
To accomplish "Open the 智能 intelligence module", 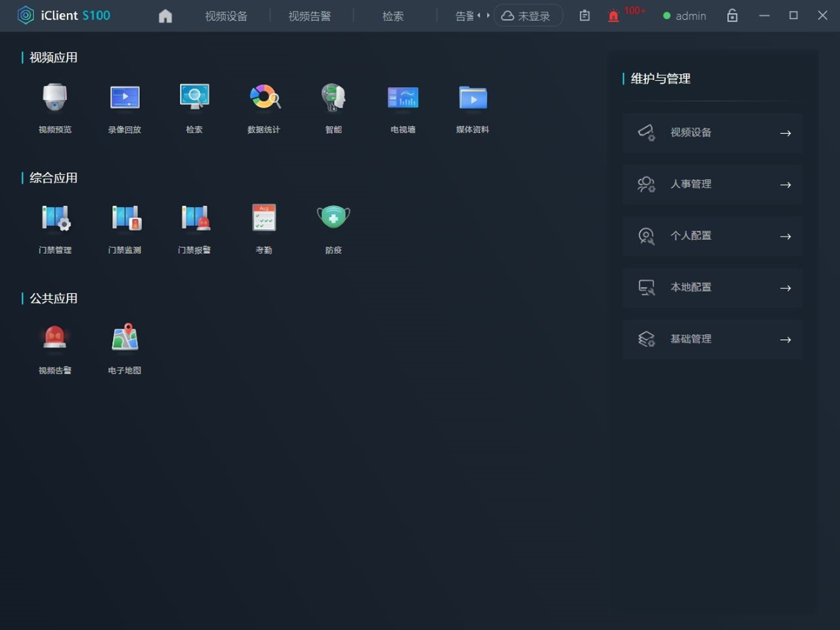I will 333,98.
